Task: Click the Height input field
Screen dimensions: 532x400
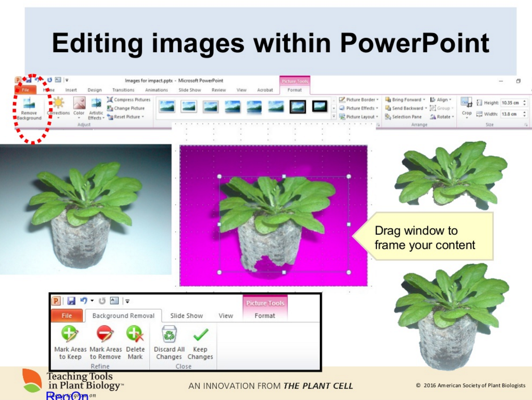Action: (x=511, y=103)
